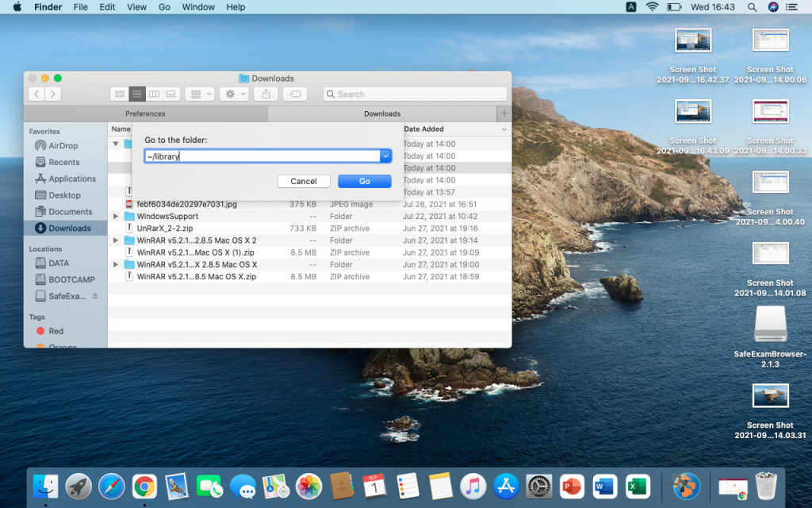Select Applications in the Finder sidebar
The height and width of the screenshot is (508, 812).
pos(71,179)
